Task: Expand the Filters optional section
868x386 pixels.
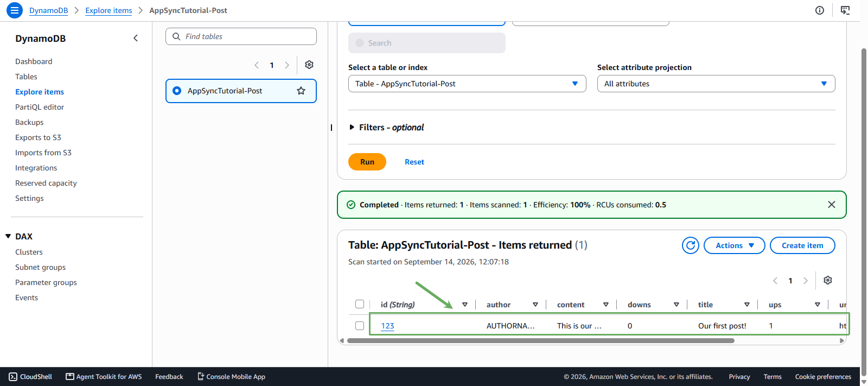Action: (386, 127)
